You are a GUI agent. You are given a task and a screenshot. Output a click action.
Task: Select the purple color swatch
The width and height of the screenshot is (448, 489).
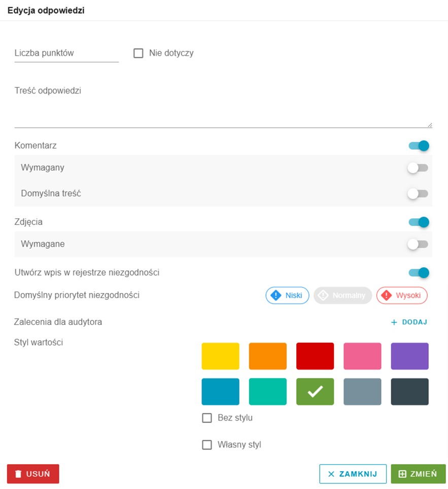[x=409, y=356]
